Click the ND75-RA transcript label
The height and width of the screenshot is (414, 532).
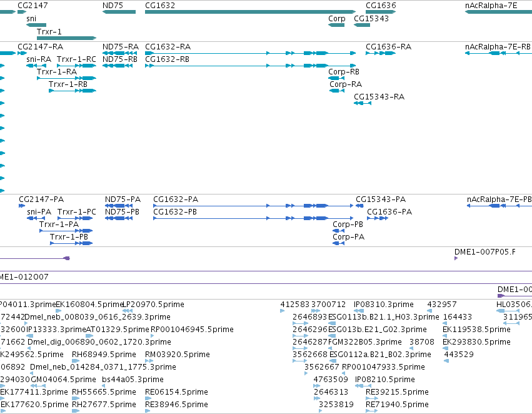(x=121, y=46)
